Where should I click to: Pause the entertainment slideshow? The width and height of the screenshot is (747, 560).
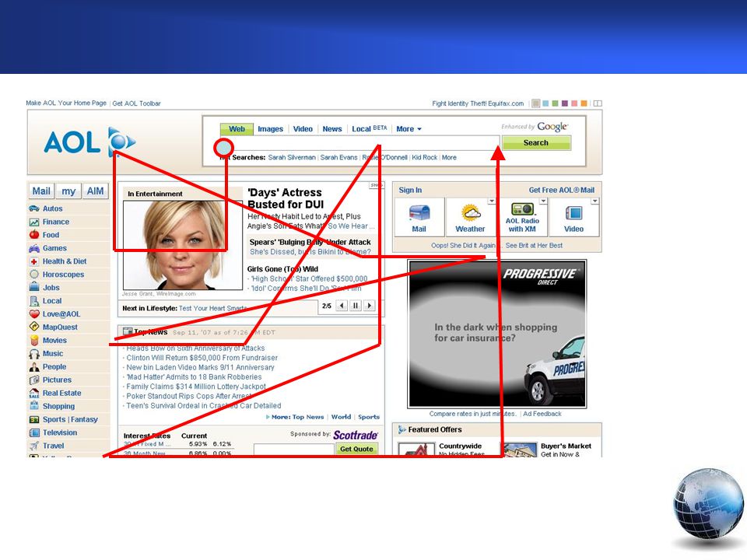point(356,306)
